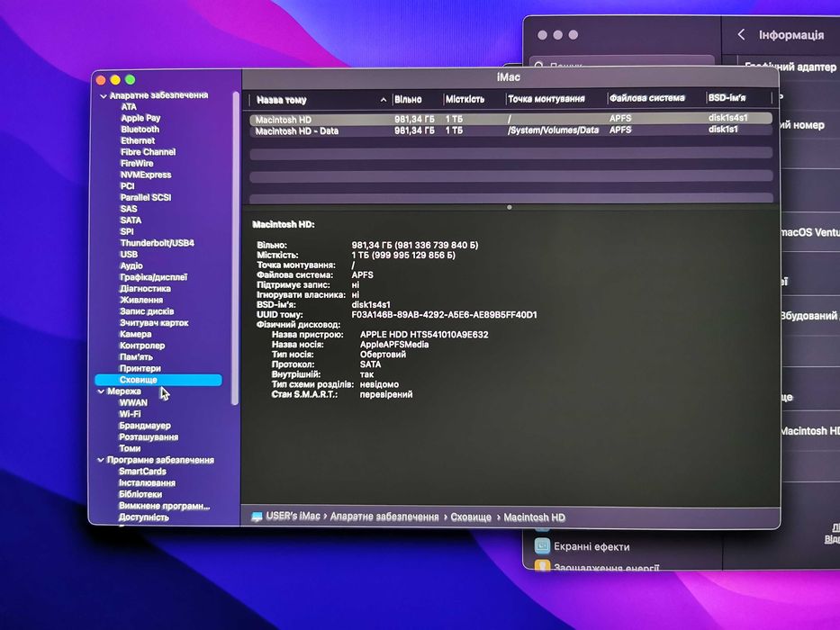Click USER's iMac in path bar
Screen dimensions: 840x630
tap(293, 517)
